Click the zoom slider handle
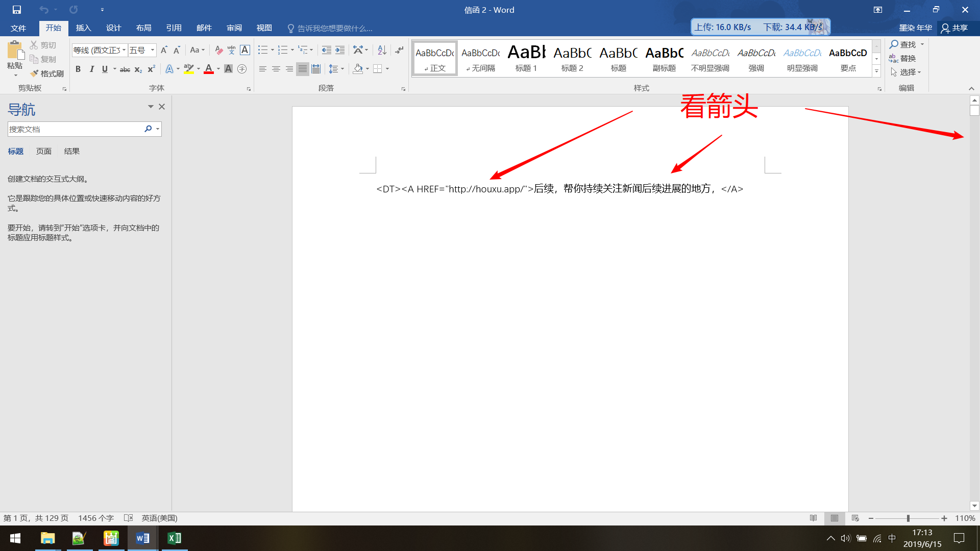The width and height of the screenshot is (980, 551). [908, 518]
